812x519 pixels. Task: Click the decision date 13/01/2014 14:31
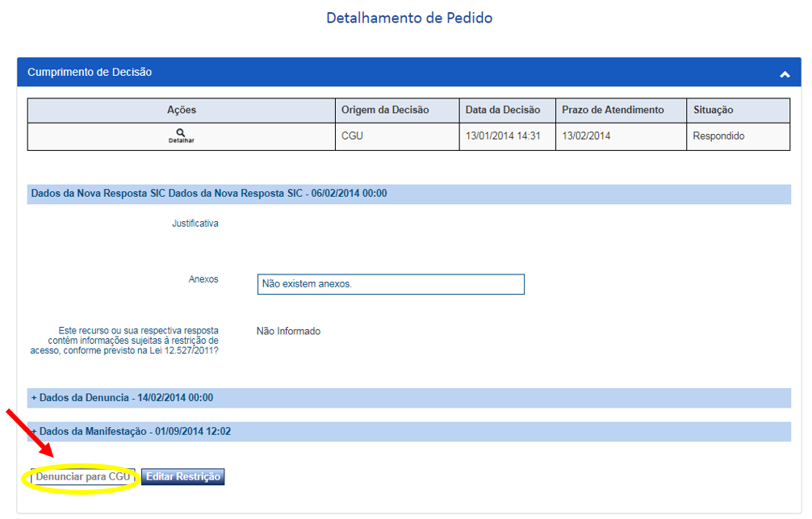tap(503, 136)
